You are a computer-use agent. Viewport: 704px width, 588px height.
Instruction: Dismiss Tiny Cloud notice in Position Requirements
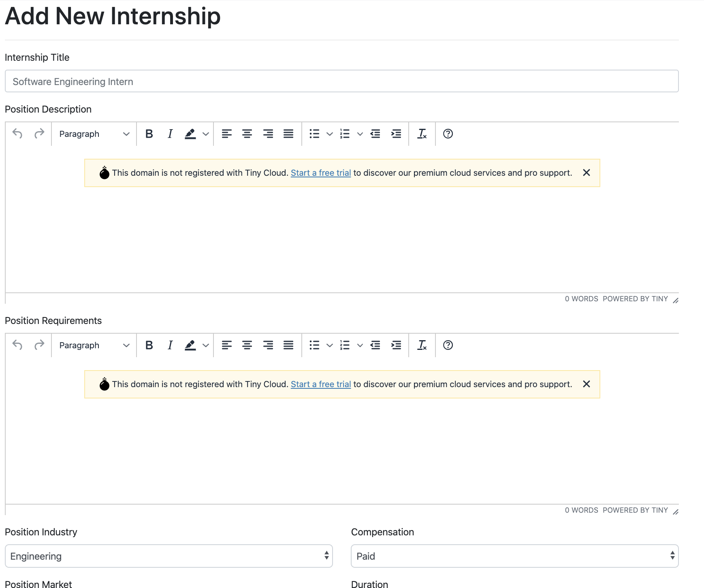pyautogui.click(x=586, y=384)
